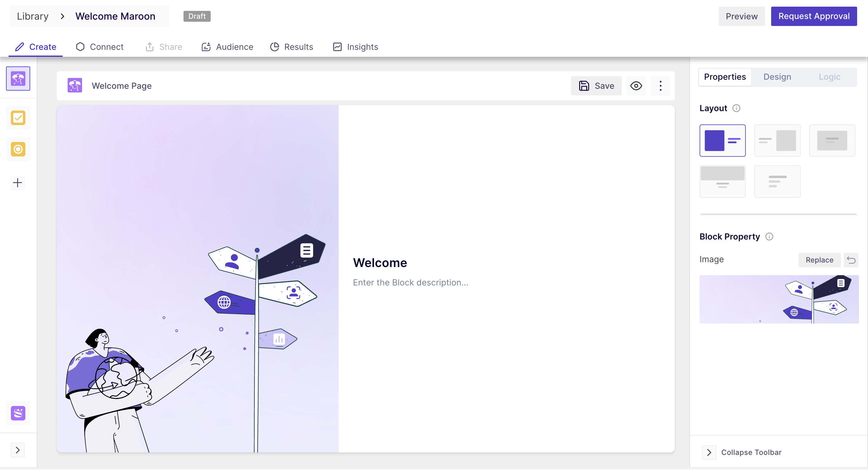Click the breadcrumb chevron separator
Image resolution: width=868 pixels, height=470 pixels.
point(62,16)
